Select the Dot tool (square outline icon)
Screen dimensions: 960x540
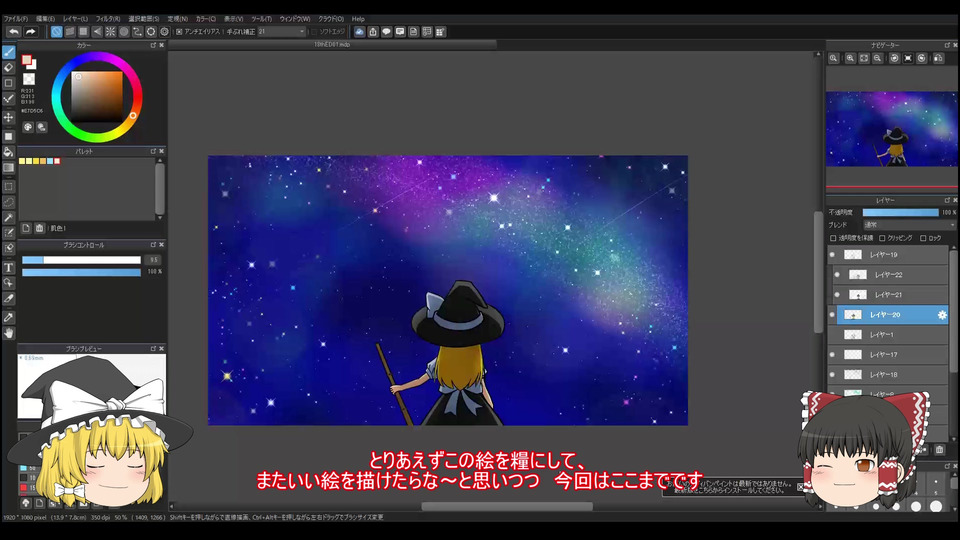pyautogui.click(x=9, y=83)
